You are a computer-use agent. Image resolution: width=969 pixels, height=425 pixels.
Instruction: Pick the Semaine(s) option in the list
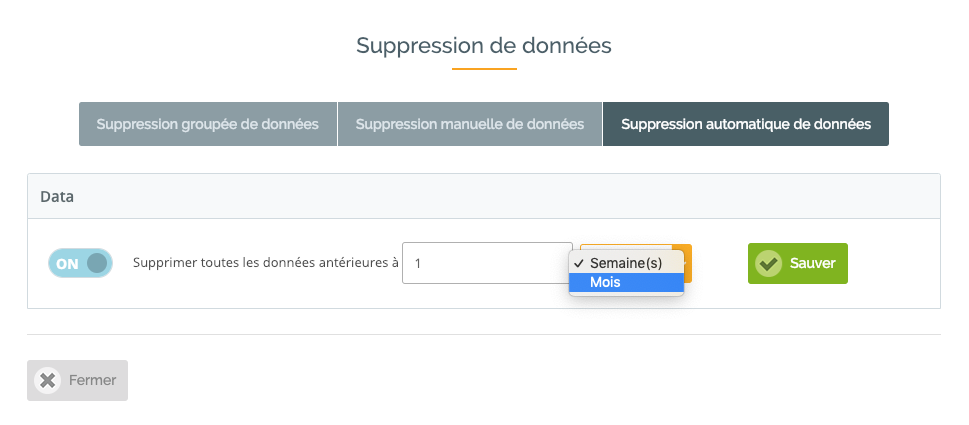(626, 263)
